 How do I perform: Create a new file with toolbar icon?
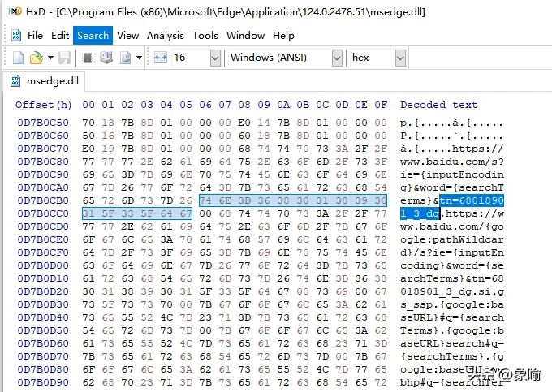coord(18,58)
